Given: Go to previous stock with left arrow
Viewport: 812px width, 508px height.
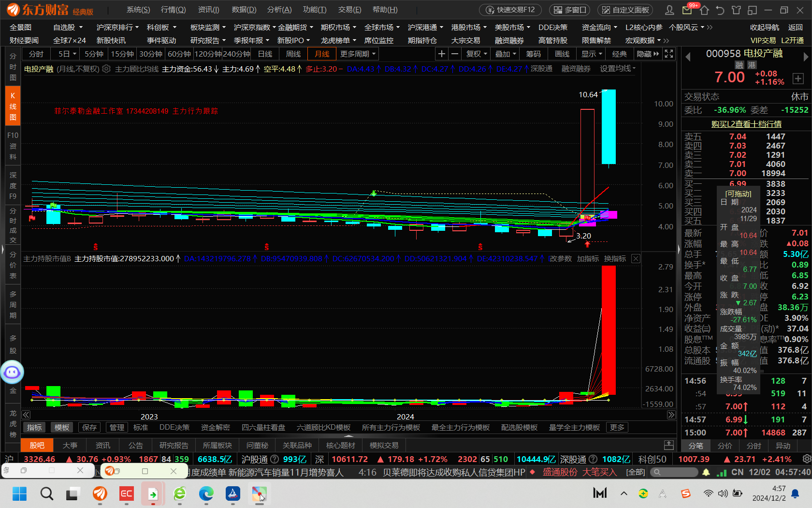Looking at the screenshot, I should pos(688,57).
